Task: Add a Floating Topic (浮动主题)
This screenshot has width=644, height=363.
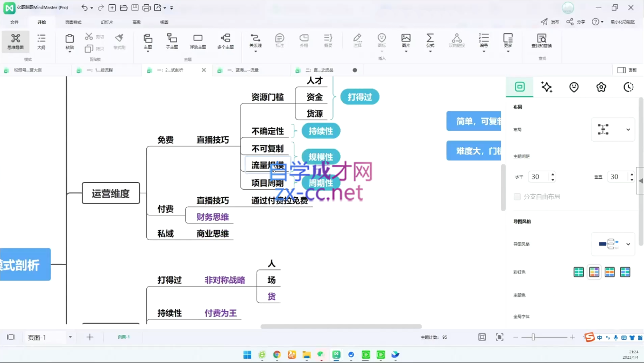Action: [x=197, y=41]
